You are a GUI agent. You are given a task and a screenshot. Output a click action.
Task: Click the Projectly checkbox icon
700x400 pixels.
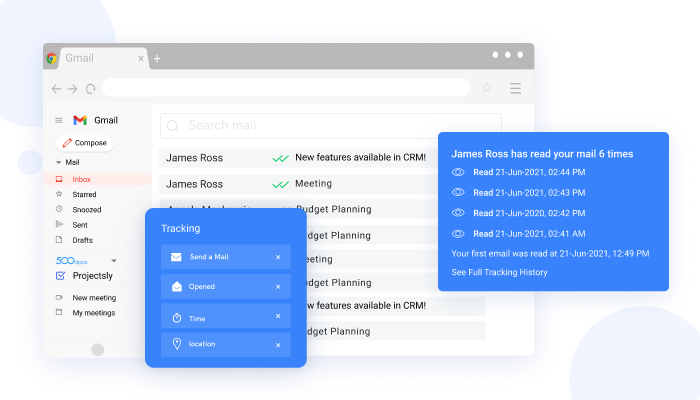click(x=60, y=275)
